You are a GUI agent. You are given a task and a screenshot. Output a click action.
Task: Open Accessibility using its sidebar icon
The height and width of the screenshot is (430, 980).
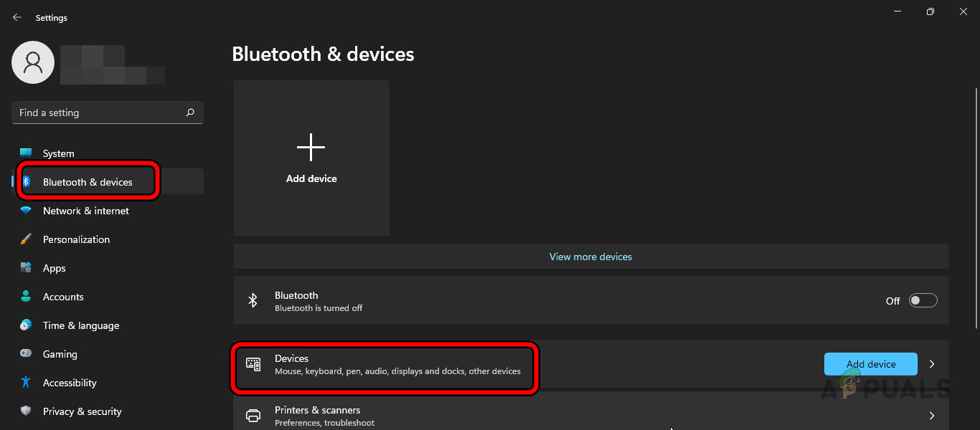26,383
